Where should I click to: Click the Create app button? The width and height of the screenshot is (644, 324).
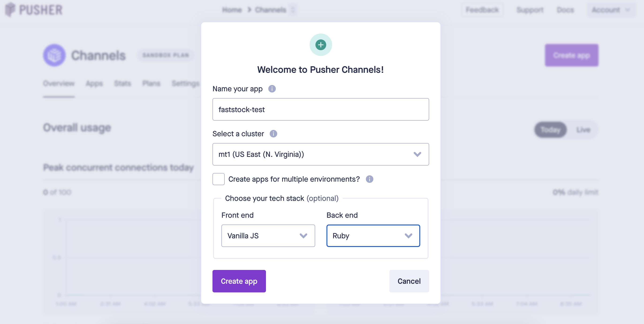(239, 281)
